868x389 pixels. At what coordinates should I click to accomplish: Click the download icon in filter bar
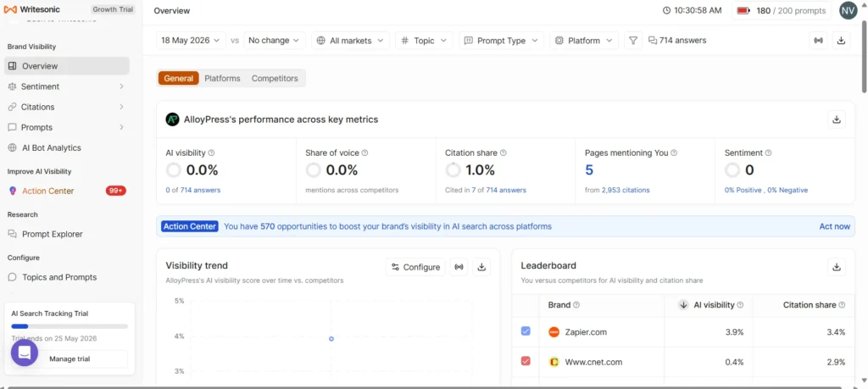tap(842, 41)
